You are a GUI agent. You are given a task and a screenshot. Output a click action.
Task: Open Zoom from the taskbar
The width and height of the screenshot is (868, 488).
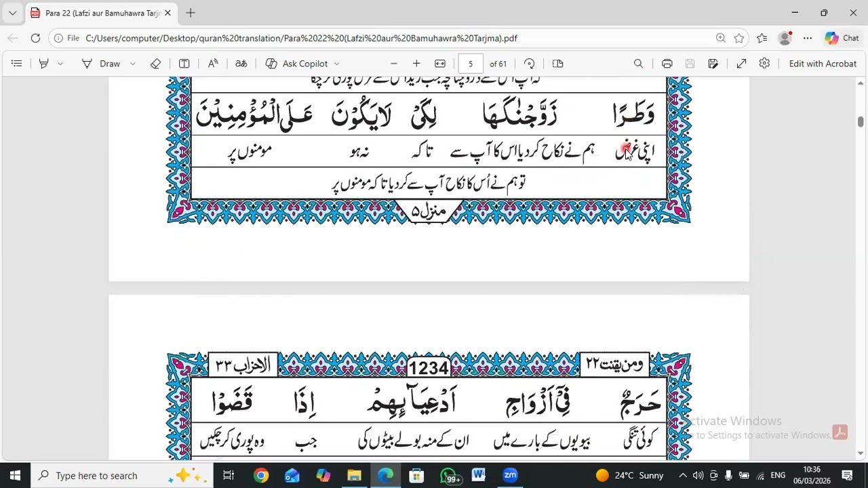pos(510,475)
